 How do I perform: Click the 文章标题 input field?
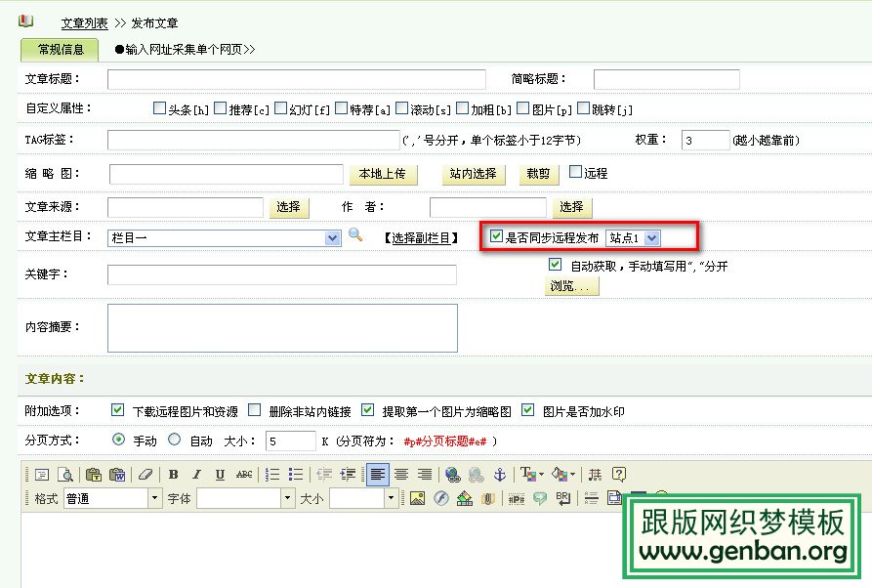(x=296, y=79)
